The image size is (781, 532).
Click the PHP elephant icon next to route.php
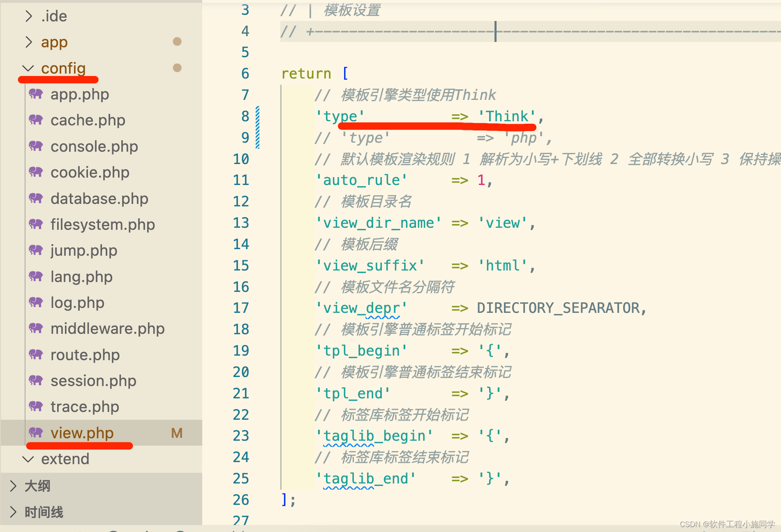[x=36, y=354]
